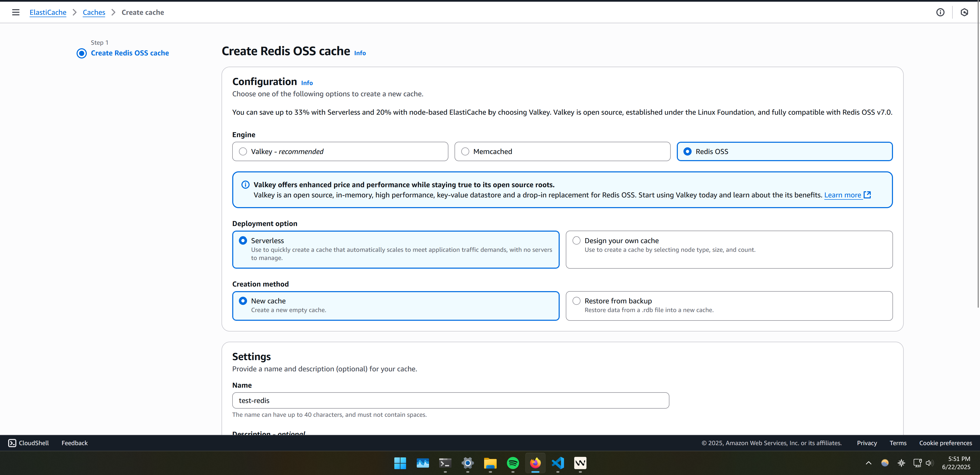980x475 pixels.
Task: Open the hamburger navigation menu
Action: click(16, 12)
